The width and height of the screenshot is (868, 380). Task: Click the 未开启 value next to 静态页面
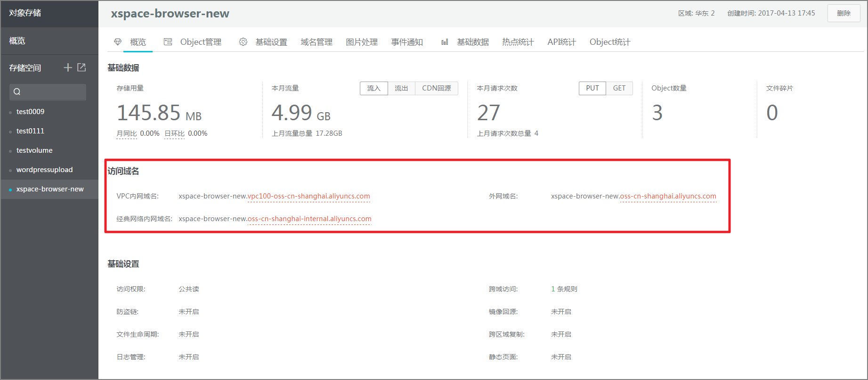(x=561, y=357)
